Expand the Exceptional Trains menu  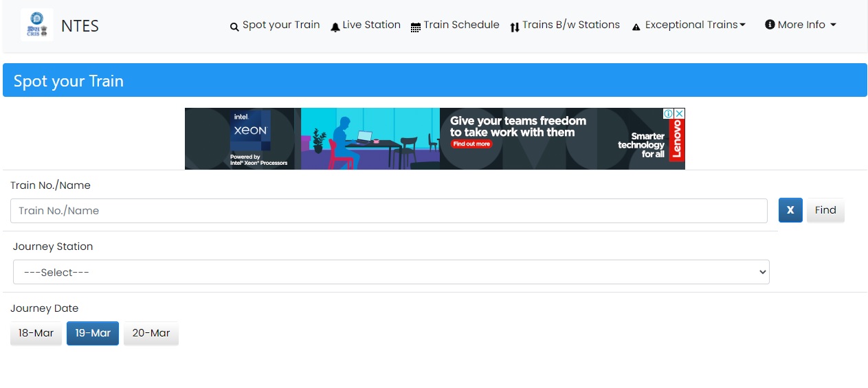click(695, 25)
